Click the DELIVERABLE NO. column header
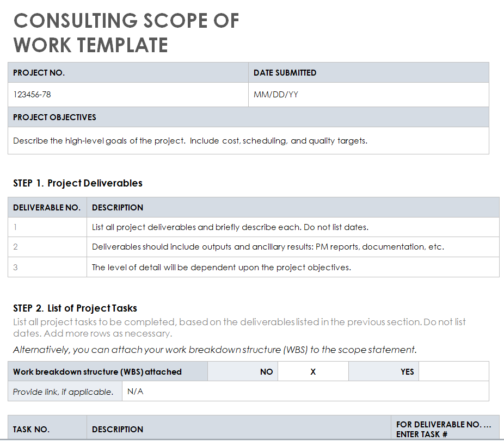The image size is (504, 441). 47,208
